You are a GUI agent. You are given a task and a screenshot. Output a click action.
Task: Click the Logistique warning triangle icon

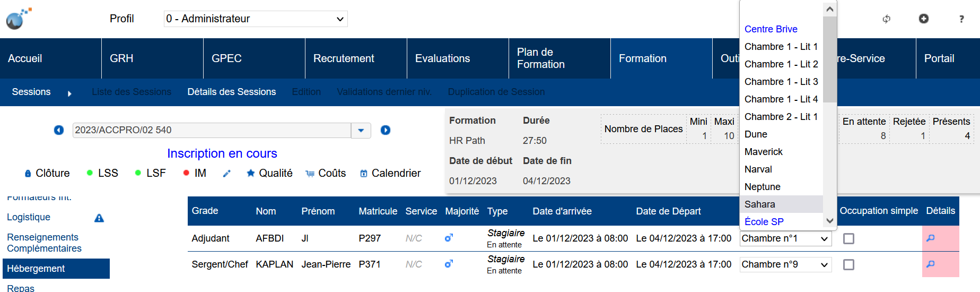(x=99, y=218)
